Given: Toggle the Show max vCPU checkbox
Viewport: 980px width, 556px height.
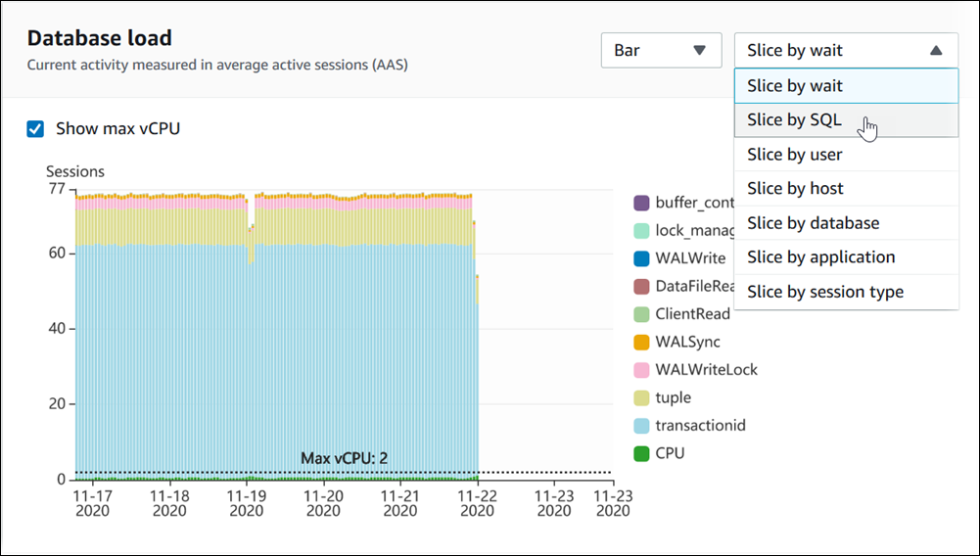Looking at the screenshot, I should [x=35, y=128].
